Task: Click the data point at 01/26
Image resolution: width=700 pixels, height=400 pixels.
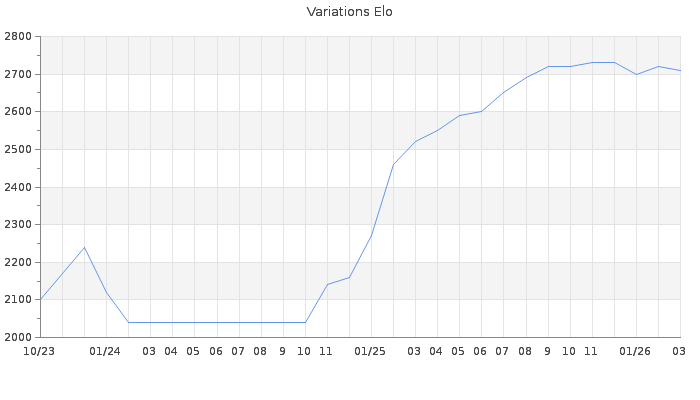Action: click(636, 74)
